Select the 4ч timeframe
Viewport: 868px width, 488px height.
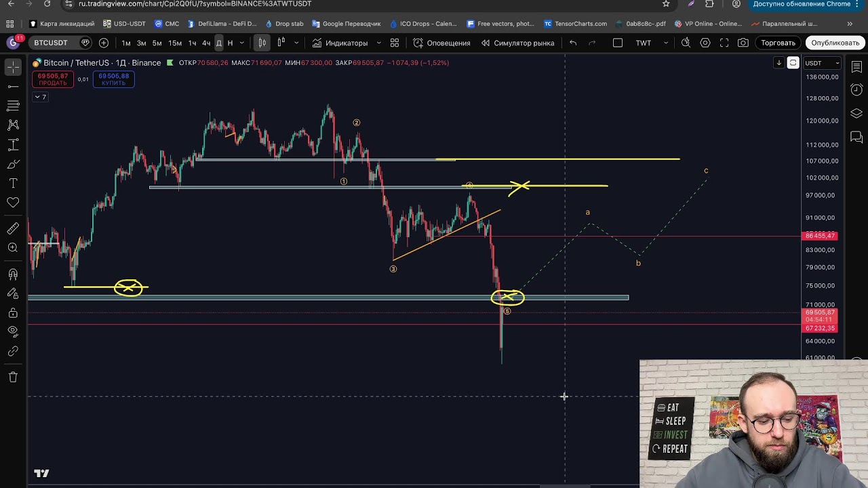click(x=206, y=43)
